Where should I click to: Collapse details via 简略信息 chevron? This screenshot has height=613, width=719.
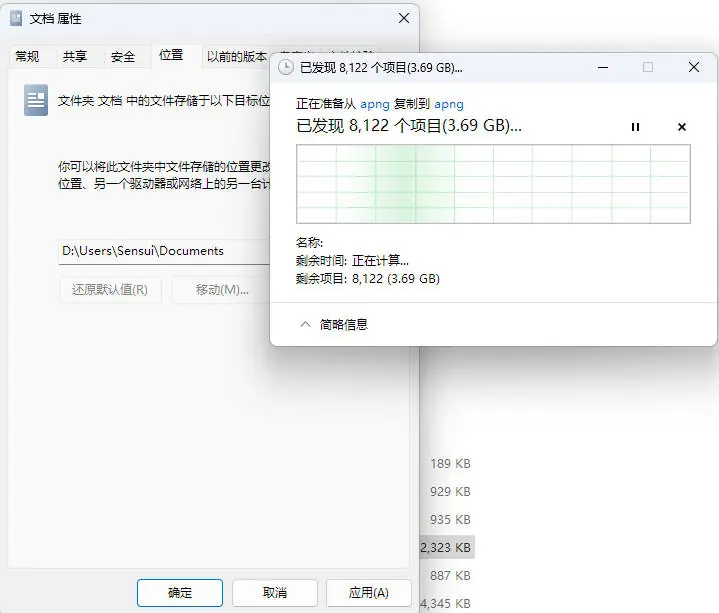(x=305, y=325)
